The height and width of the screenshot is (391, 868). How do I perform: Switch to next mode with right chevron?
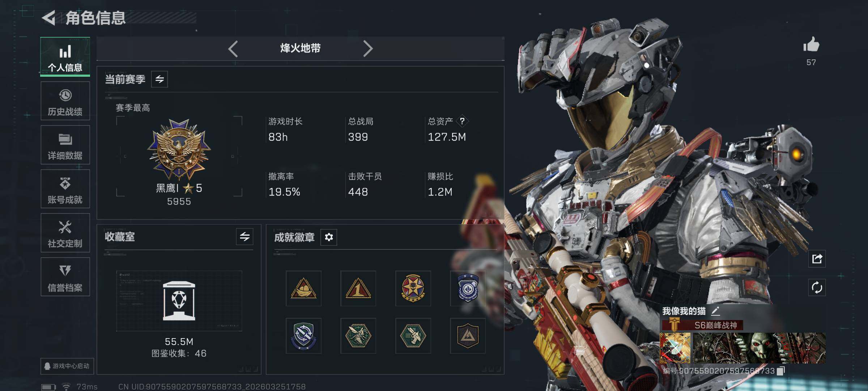click(367, 49)
